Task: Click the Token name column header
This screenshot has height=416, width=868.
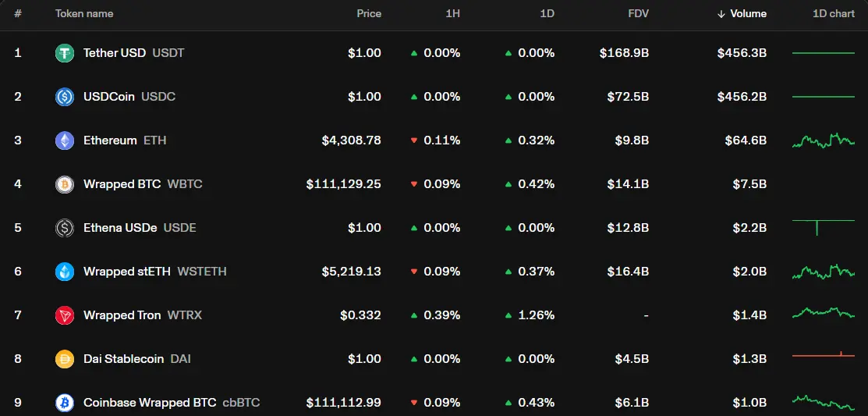Action: click(84, 14)
